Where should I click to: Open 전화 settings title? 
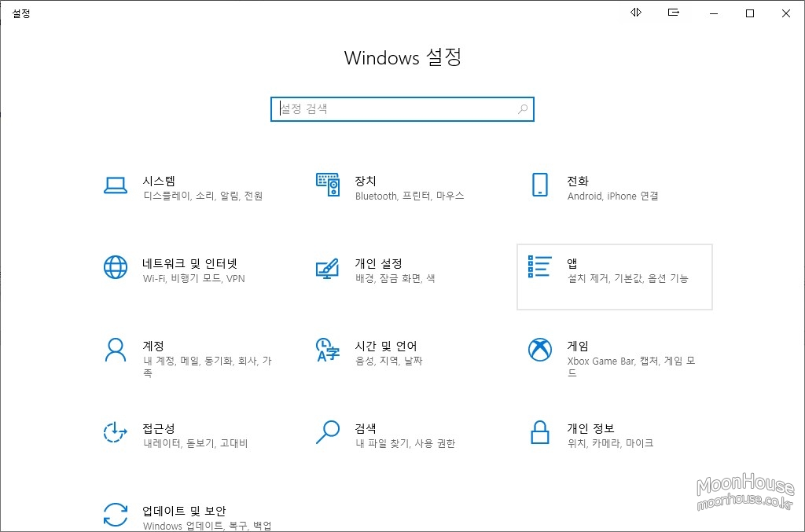point(578,181)
